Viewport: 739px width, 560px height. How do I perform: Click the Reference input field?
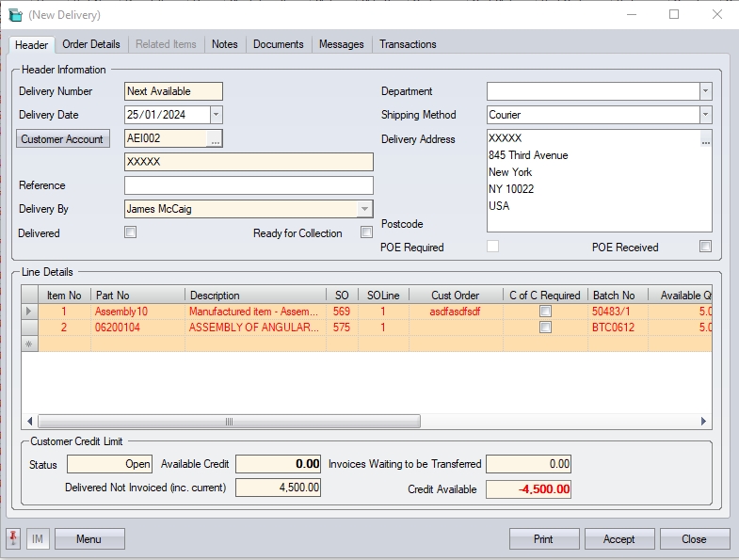[249, 185]
